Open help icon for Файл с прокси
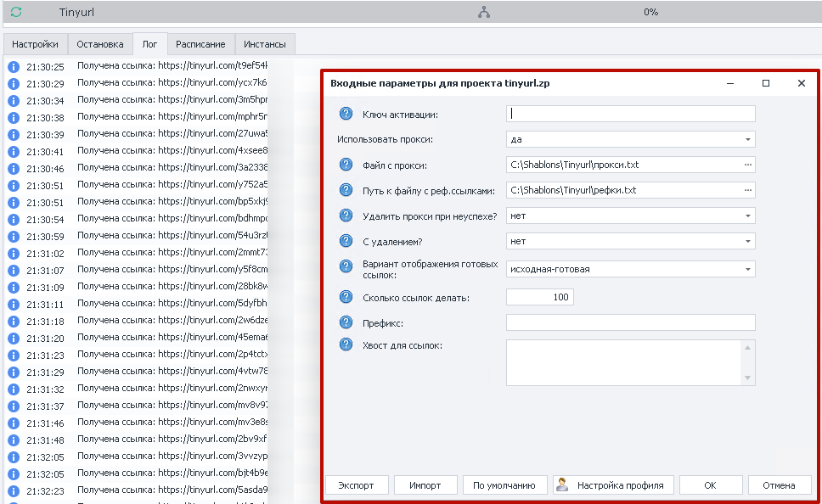The width and height of the screenshot is (822, 504). click(x=346, y=165)
